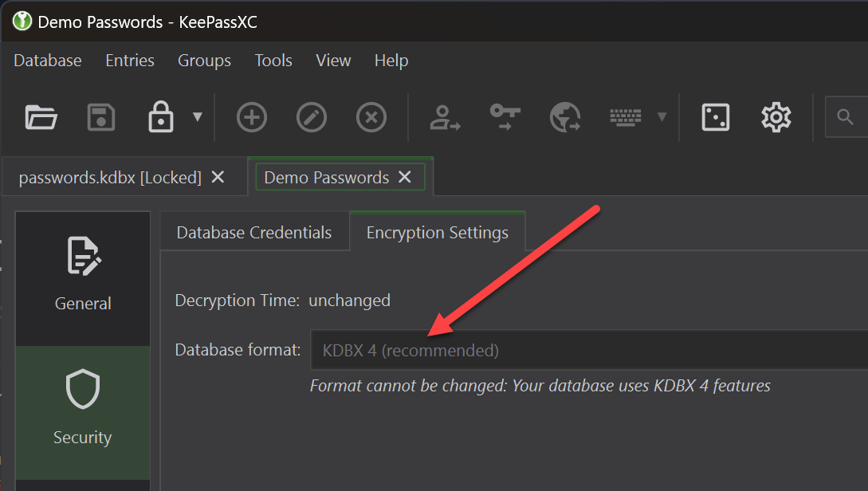Viewport: 868px width, 491px height.
Task: Open a database file
Action: tap(41, 116)
